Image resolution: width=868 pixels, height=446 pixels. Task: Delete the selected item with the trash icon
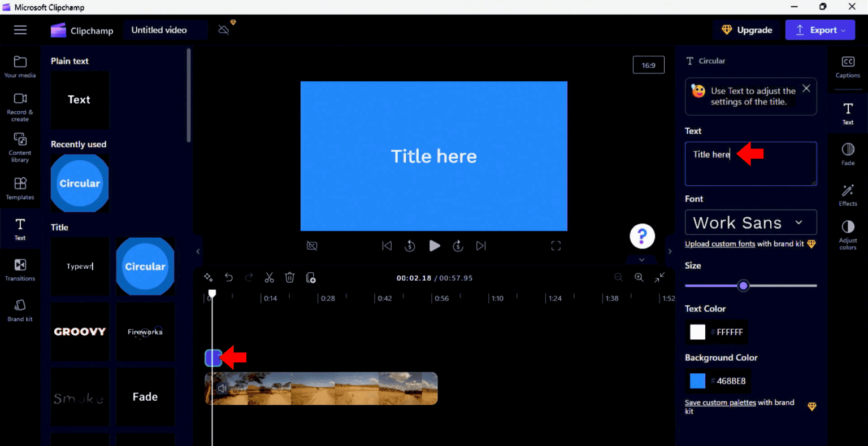(x=290, y=277)
